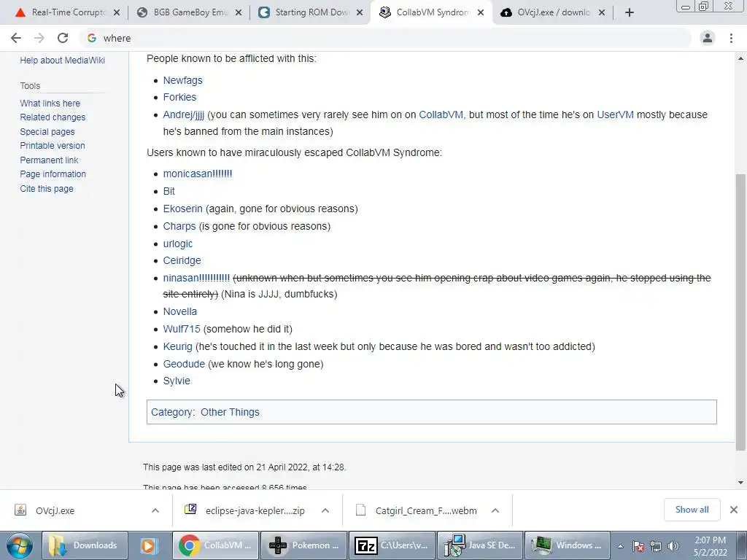Click the scrollbar up arrow
The width and height of the screenshot is (747, 560).
click(740, 58)
